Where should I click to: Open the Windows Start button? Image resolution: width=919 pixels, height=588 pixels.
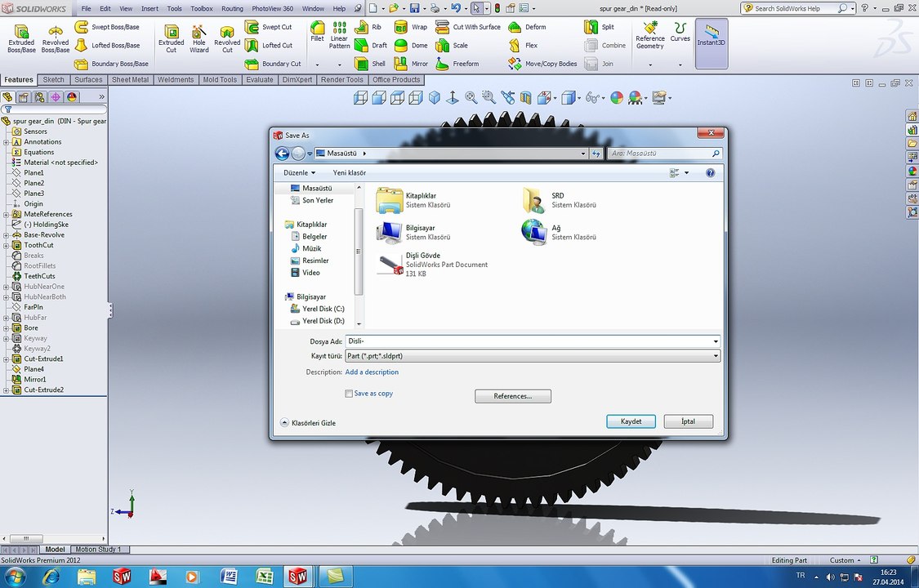[x=16, y=577]
